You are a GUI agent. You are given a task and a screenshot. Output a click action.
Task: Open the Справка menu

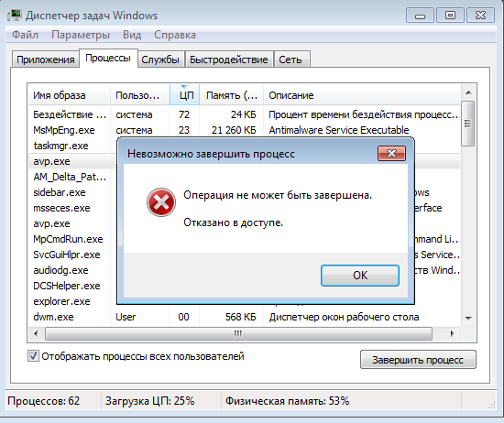175,35
